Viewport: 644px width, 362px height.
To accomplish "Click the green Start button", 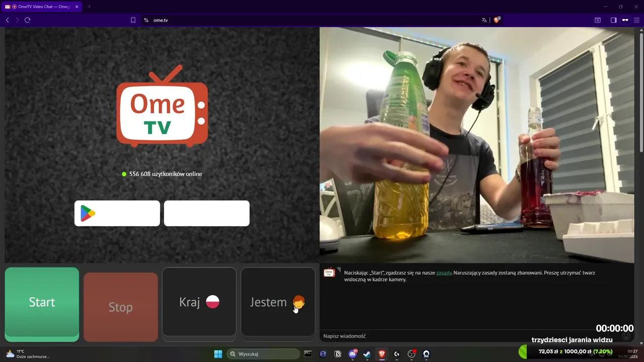I will coord(42,304).
